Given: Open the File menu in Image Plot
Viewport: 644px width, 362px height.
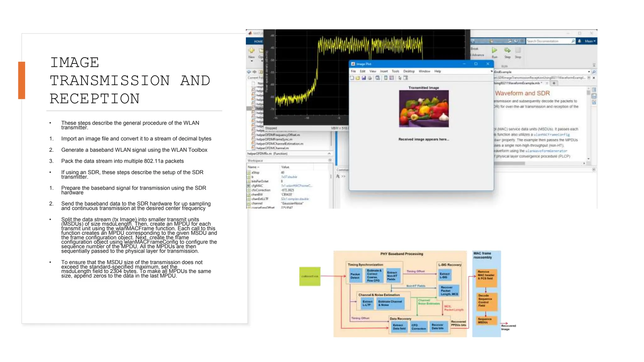Looking at the screenshot, I should click(x=353, y=71).
